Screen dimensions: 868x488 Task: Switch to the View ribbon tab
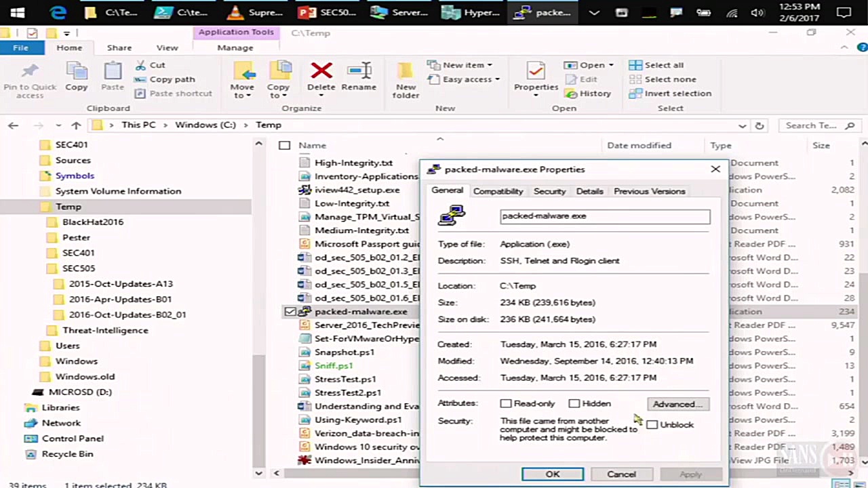pos(167,47)
